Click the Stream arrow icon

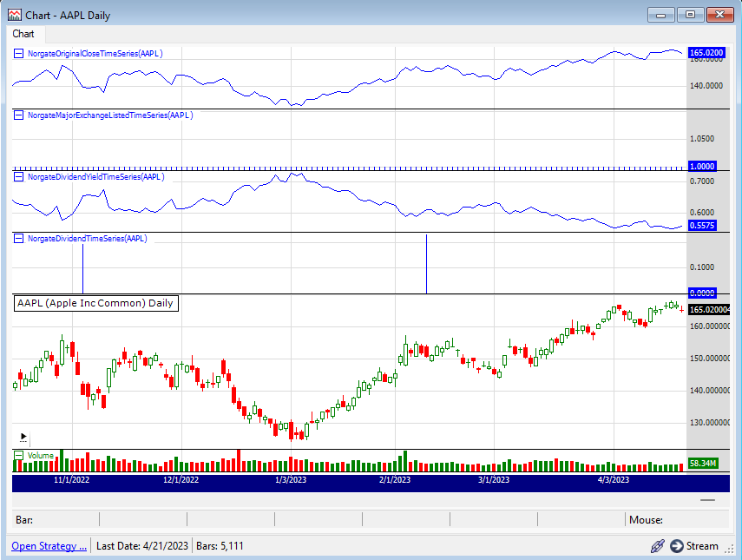677,546
